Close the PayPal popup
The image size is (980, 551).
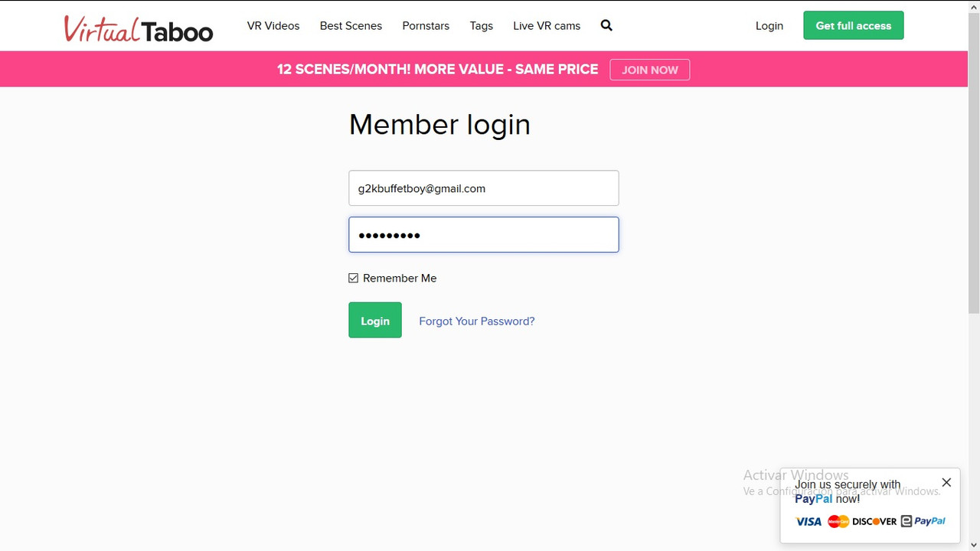[946, 482]
